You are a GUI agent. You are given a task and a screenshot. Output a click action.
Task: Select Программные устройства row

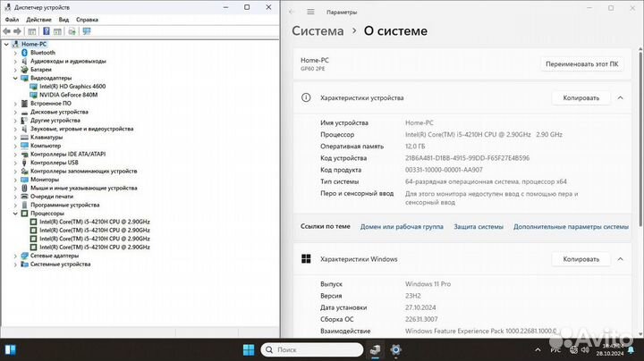pos(65,205)
